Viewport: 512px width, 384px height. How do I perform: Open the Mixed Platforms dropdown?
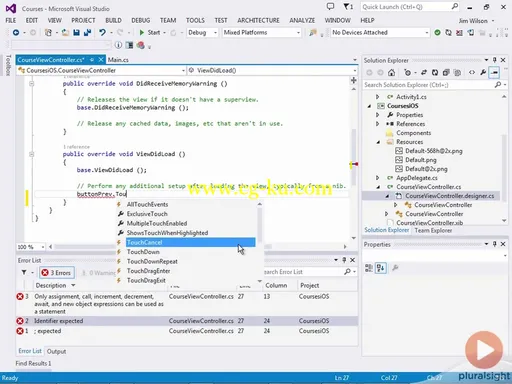coord(262,33)
